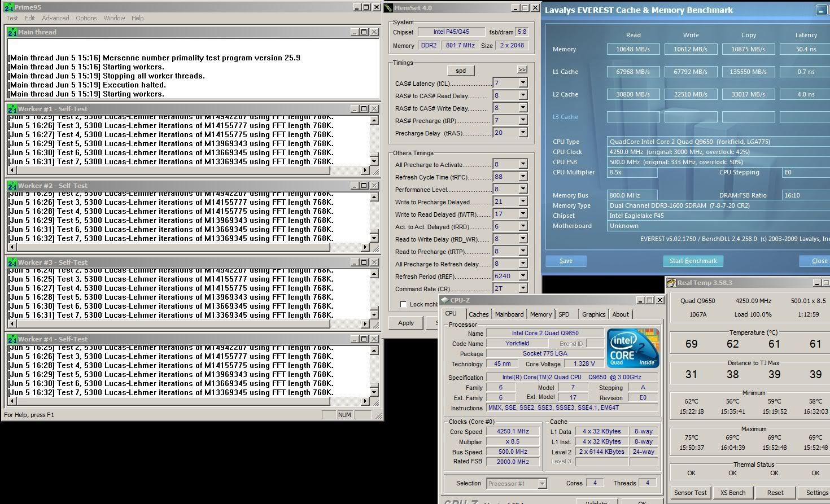Switch to the Caches tab in CPU-Z

pos(478,314)
